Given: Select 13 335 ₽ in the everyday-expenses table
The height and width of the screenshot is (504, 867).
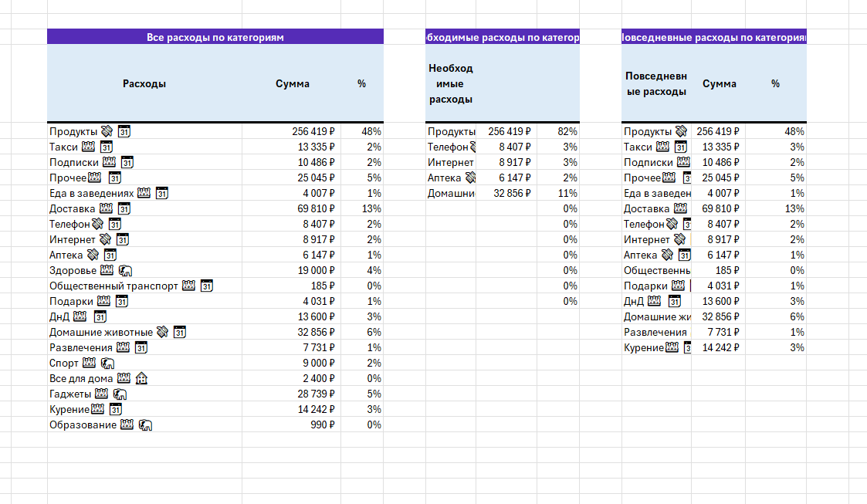Looking at the screenshot, I should pos(717,147).
